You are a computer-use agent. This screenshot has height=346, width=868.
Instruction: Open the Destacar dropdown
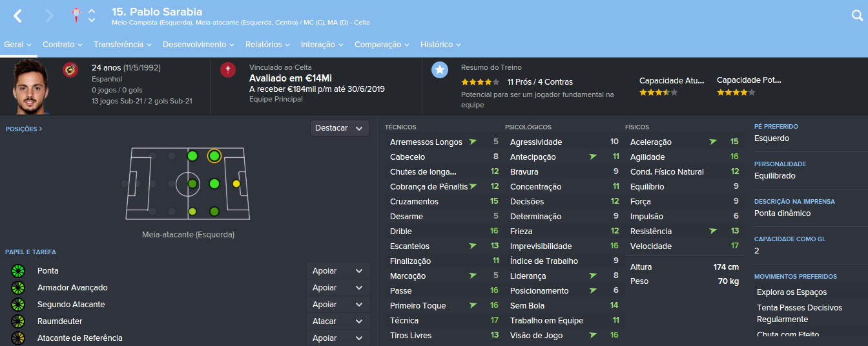(x=339, y=128)
